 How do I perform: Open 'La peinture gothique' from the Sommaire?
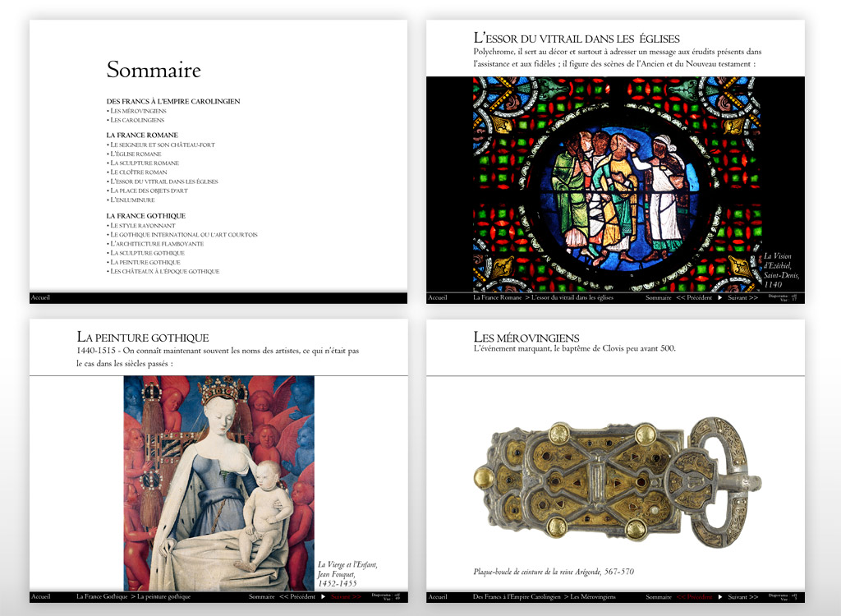tap(145, 262)
